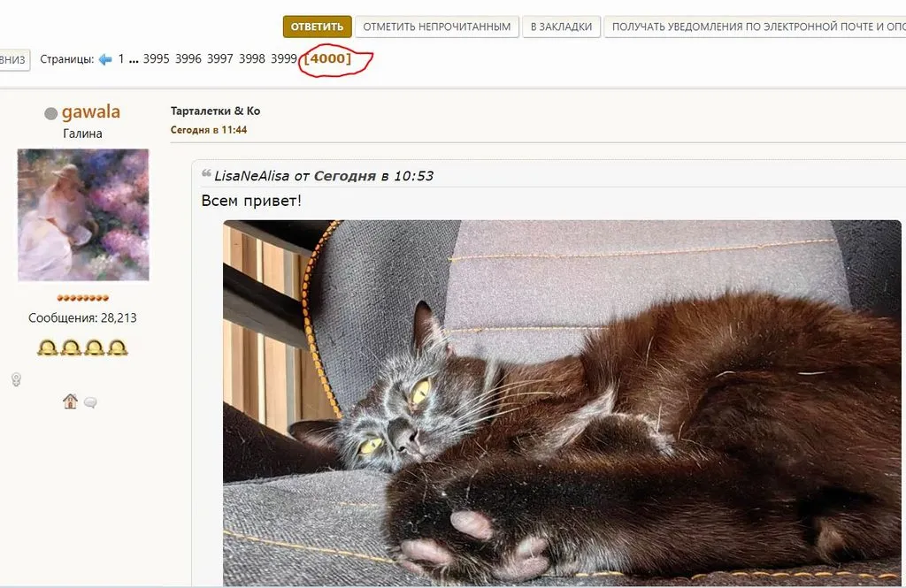This screenshot has width=906, height=588.
Task: Jump down with the ВНИЗ button
Action: pos(12,59)
